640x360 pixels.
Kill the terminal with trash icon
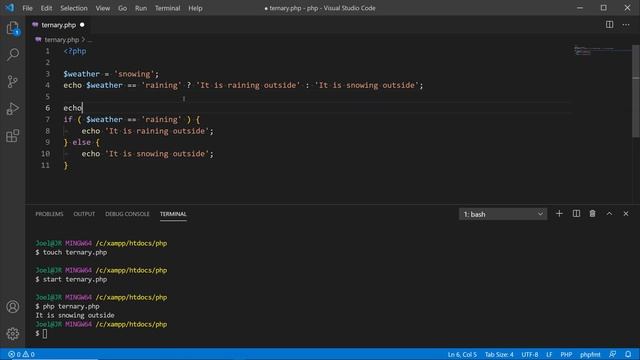coord(592,213)
